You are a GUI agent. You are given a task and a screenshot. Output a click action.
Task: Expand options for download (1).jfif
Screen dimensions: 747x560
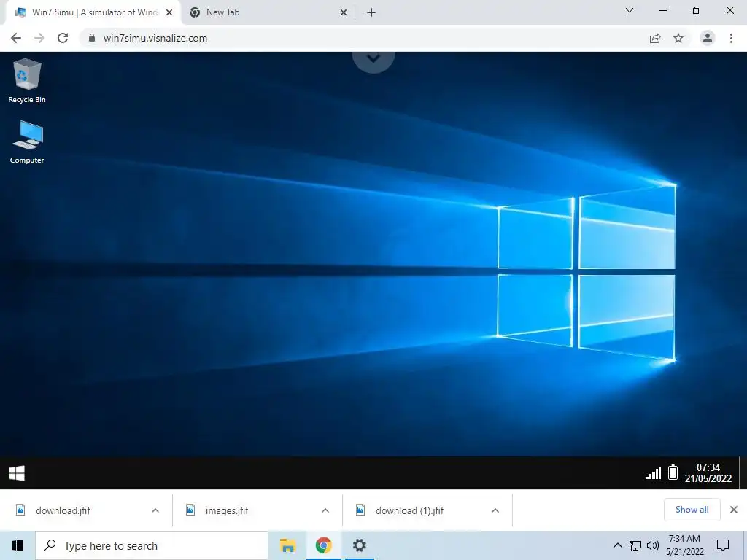tap(495, 510)
